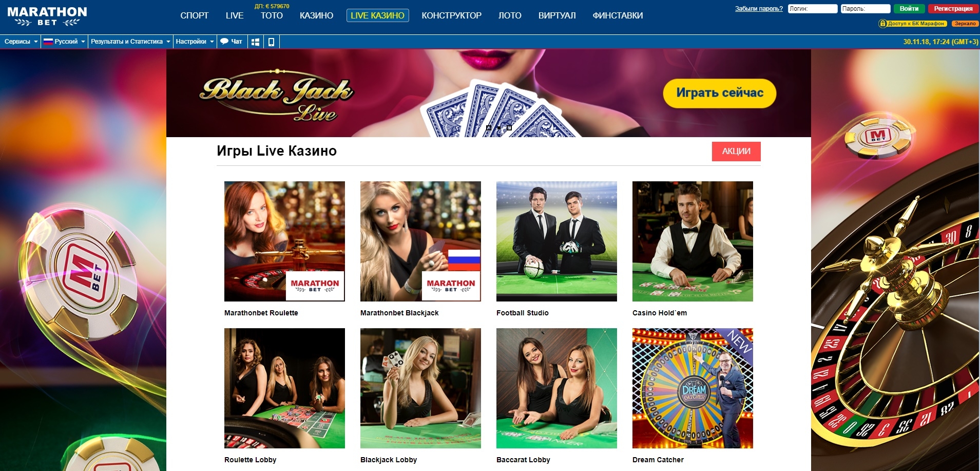The height and width of the screenshot is (471, 980).
Task: Switch to the КАЗИНО tab
Action: 316,15
